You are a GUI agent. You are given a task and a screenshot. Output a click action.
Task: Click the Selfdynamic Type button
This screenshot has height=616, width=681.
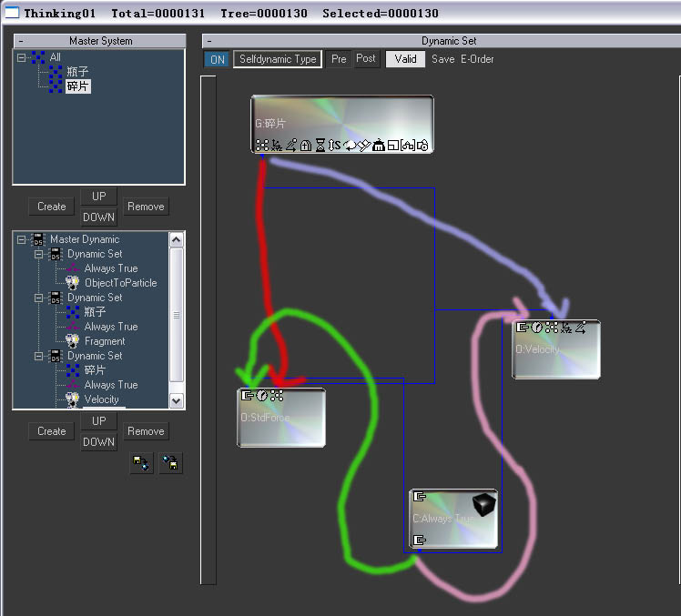278,59
